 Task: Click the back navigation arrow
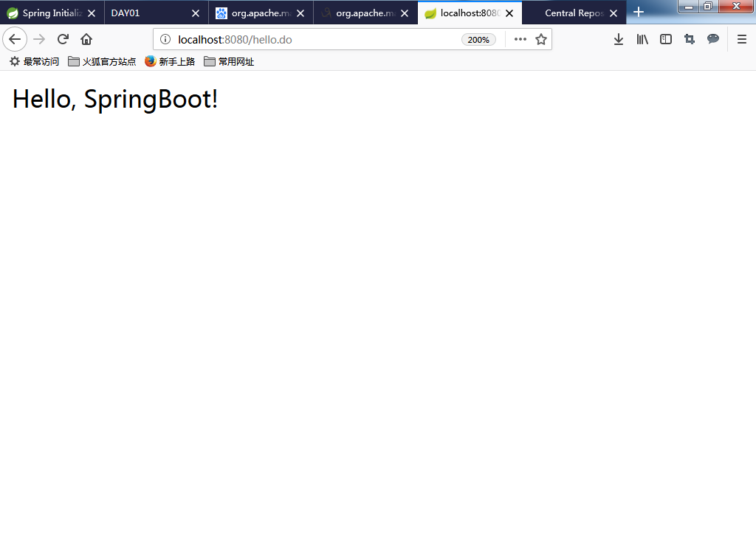pos(15,39)
